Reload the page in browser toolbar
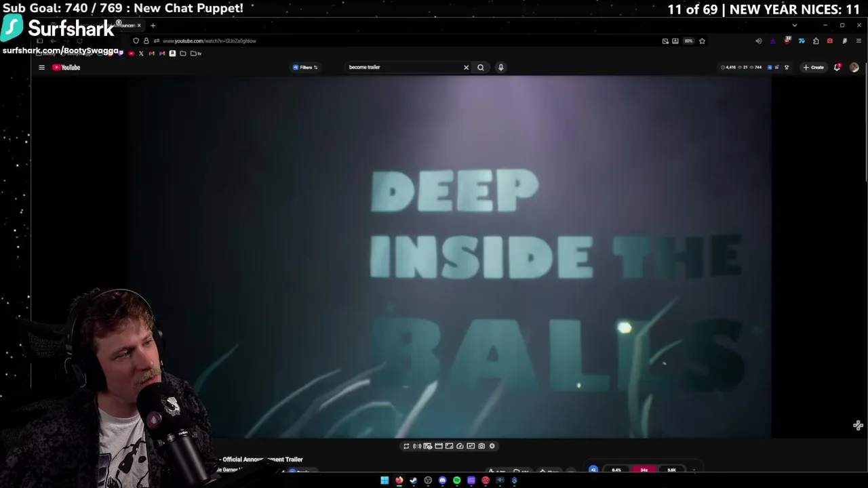The image size is (868, 488). [79, 41]
